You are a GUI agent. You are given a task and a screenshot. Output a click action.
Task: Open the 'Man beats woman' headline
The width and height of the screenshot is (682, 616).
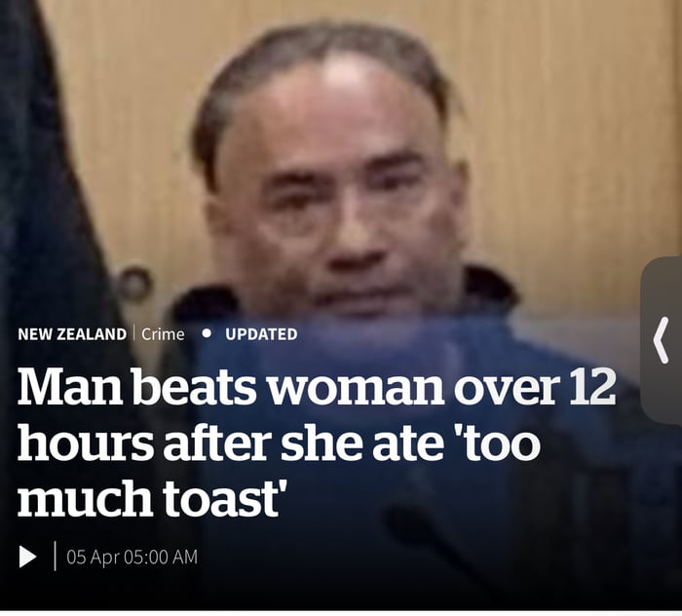tap(317, 442)
